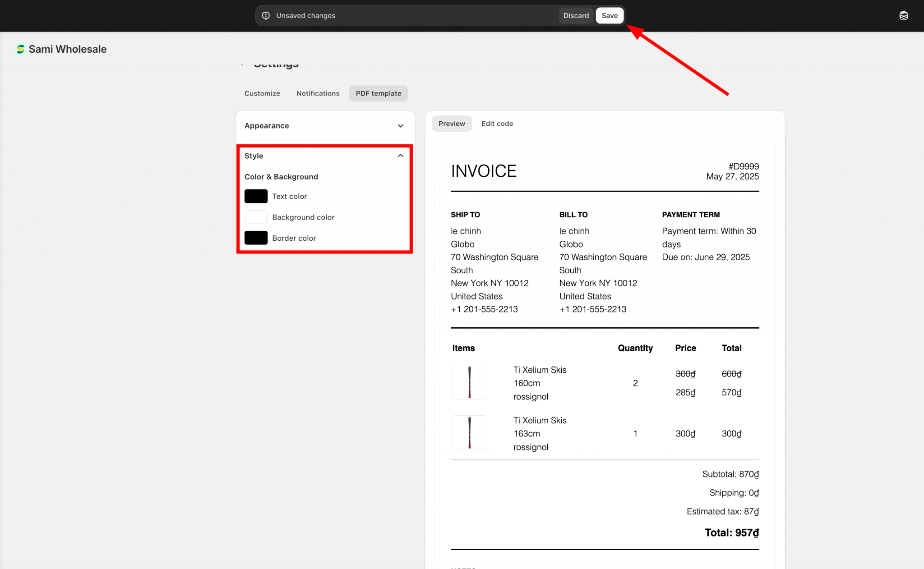The image size is (924, 569).
Task: Open the Border color swatch
Action: click(x=256, y=238)
